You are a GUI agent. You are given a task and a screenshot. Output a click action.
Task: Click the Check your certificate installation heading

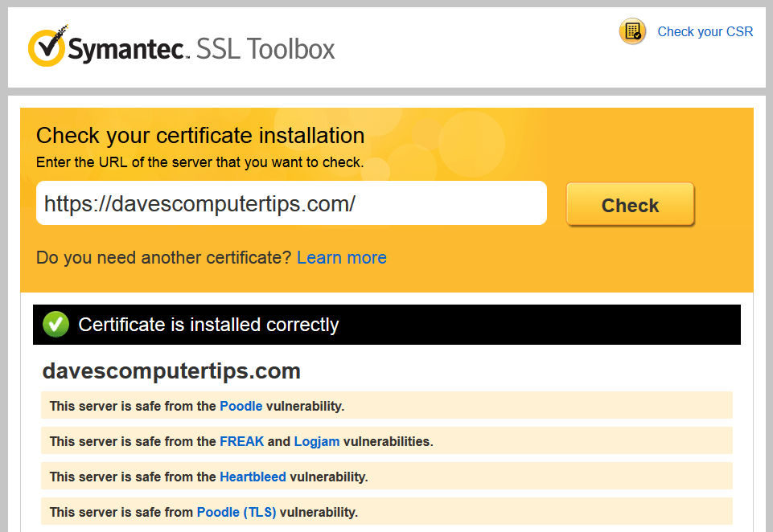tap(200, 136)
